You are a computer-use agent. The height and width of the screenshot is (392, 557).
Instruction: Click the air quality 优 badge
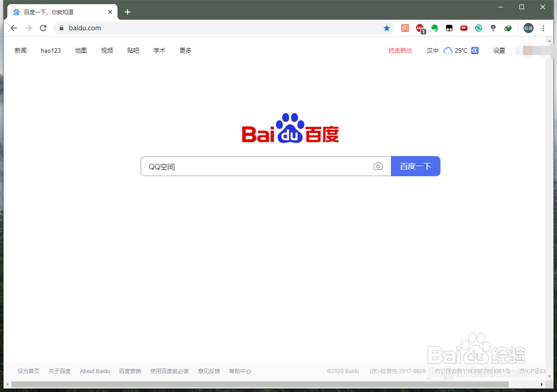click(x=475, y=50)
